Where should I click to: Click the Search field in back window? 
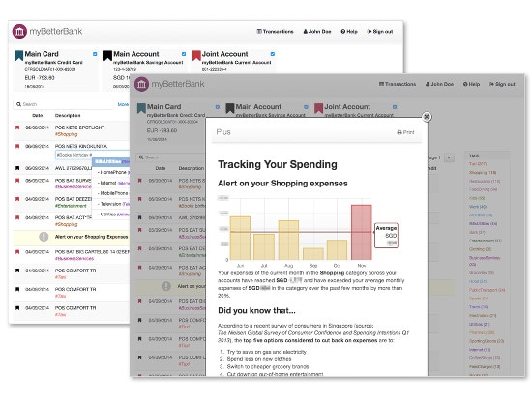point(64,104)
